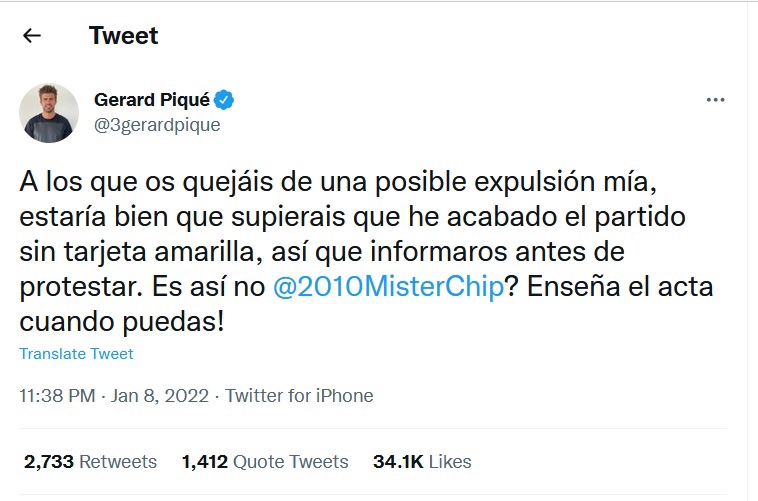This screenshot has height=501, width=758.
Task: Open the three-dot more options menu
Action: [715, 100]
